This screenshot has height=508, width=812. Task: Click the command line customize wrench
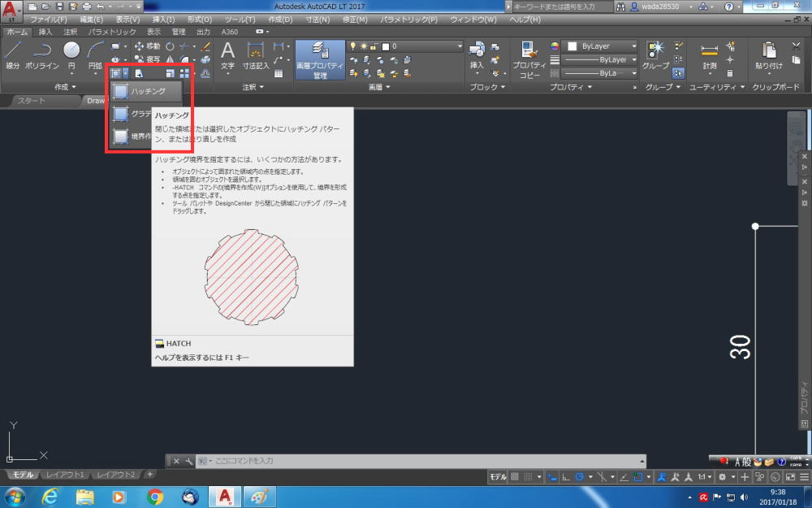click(x=188, y=461)
